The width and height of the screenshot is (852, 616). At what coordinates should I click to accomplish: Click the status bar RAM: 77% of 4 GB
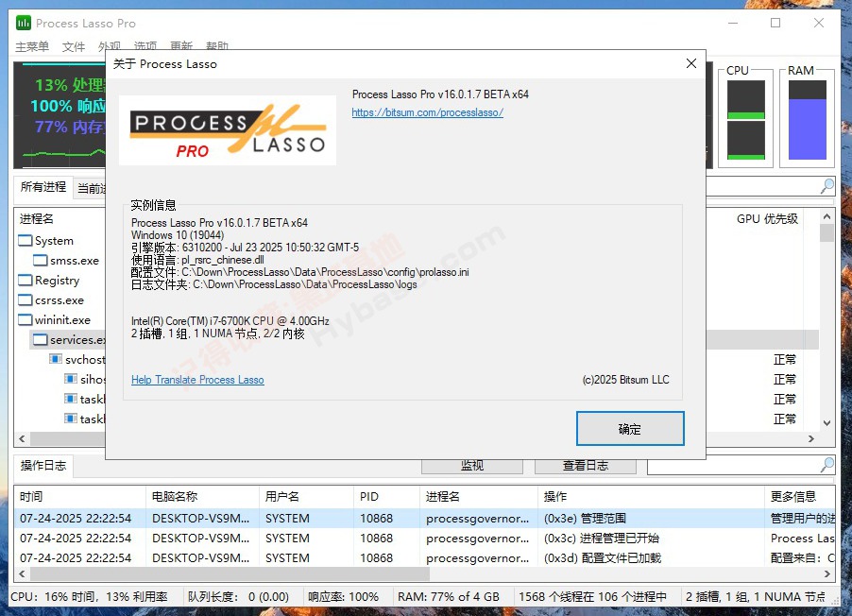point(449,596)
